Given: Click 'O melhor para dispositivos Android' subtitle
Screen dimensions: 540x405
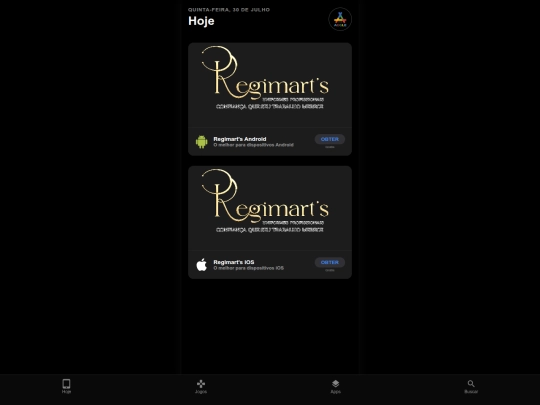Looking at the screenshot, I should coord(253,145).
